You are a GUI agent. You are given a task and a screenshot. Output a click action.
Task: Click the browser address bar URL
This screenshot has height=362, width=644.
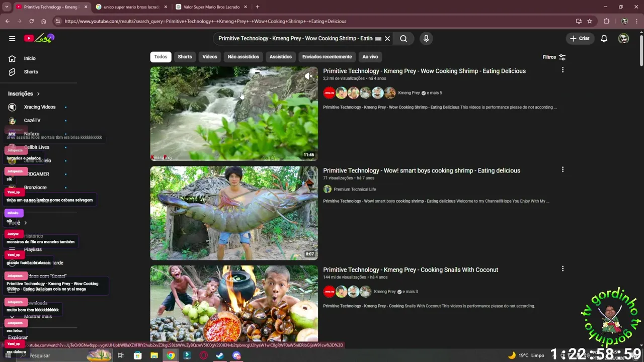coord(205,21)
